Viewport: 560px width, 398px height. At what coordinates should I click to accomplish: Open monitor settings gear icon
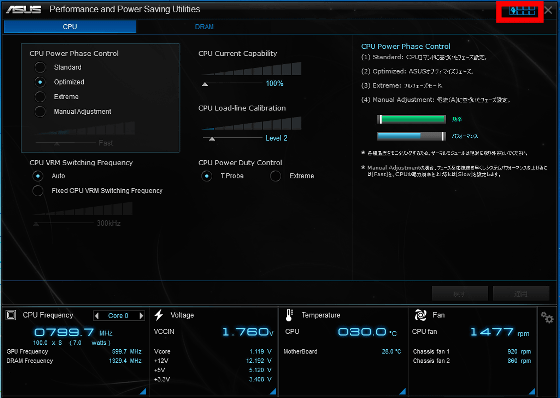click(x=547, y=317)
